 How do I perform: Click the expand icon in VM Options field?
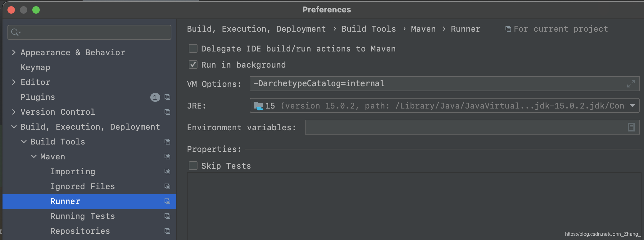[631, 84]
